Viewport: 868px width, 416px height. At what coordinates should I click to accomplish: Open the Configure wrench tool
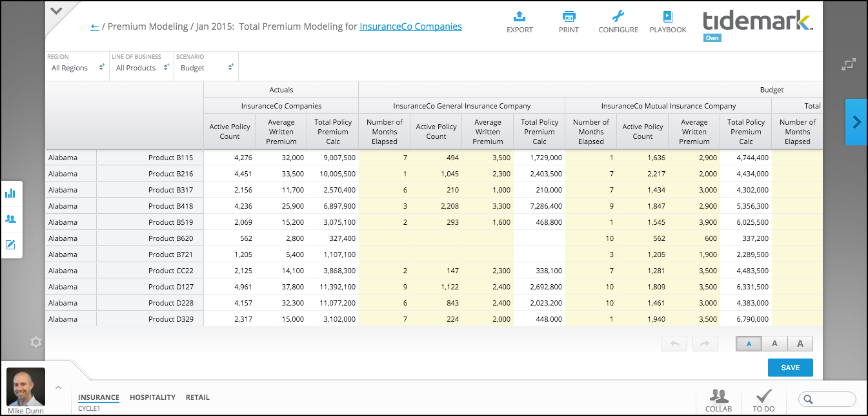[x=618, y=17]
